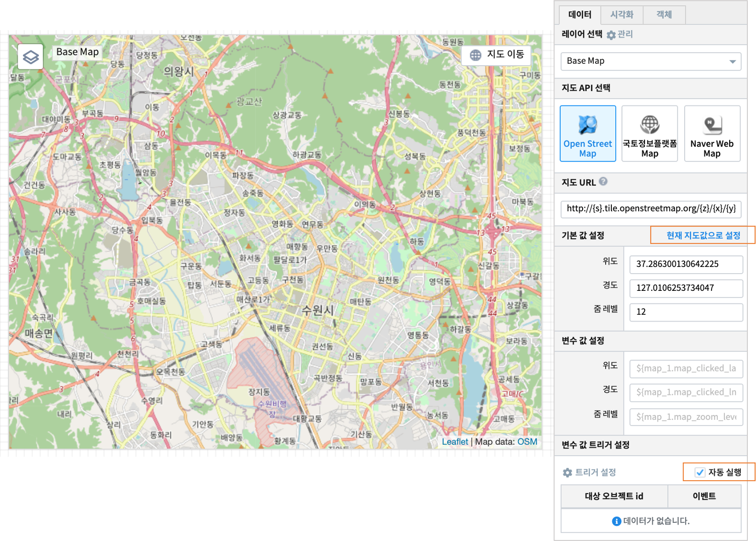Open the 지도 URL help icon
This screenshot has height=541, width=756.
tap(603, 182)
